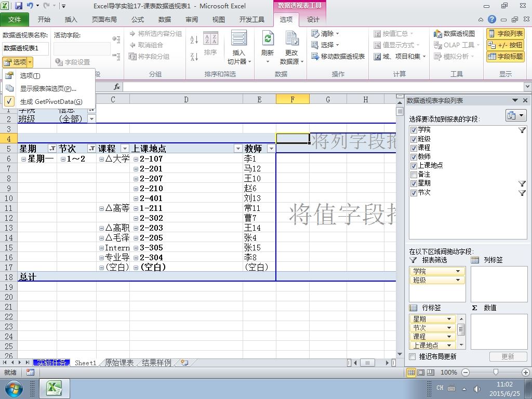Click the Normal view icon in status bar
532x399 pixels.
tap(411, 373)
